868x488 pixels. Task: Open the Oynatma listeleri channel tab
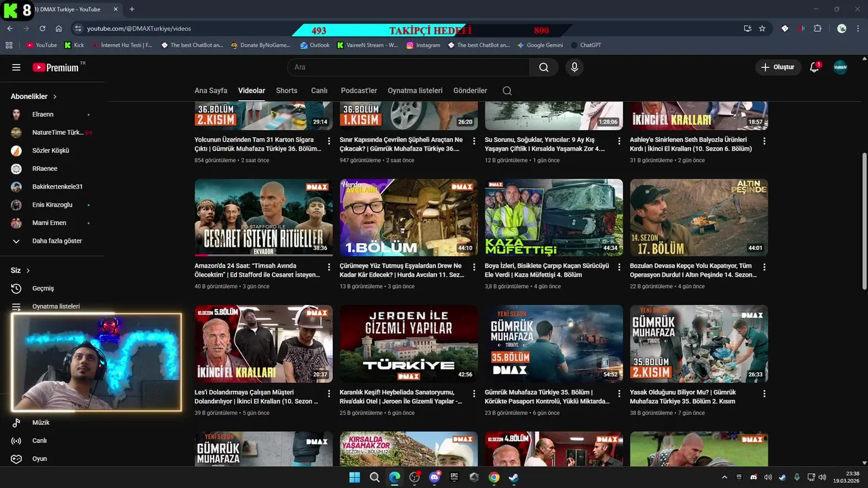415,91
